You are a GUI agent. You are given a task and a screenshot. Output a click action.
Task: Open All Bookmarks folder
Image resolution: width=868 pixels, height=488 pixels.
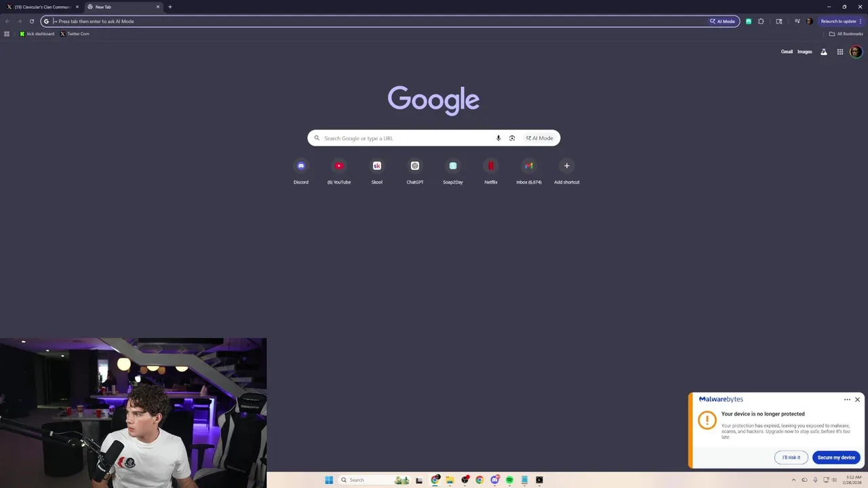tap(846, 34)
